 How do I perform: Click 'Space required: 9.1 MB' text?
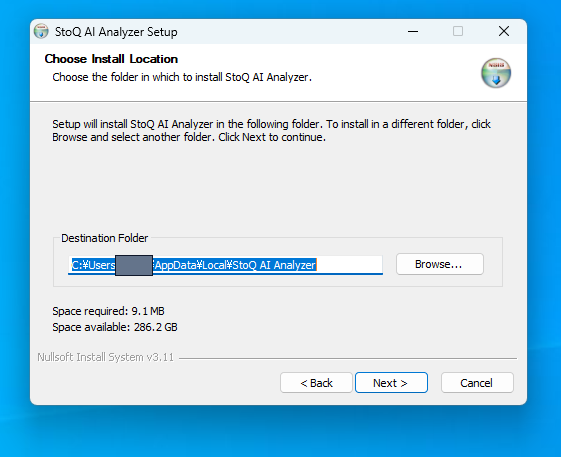point(108,311)
